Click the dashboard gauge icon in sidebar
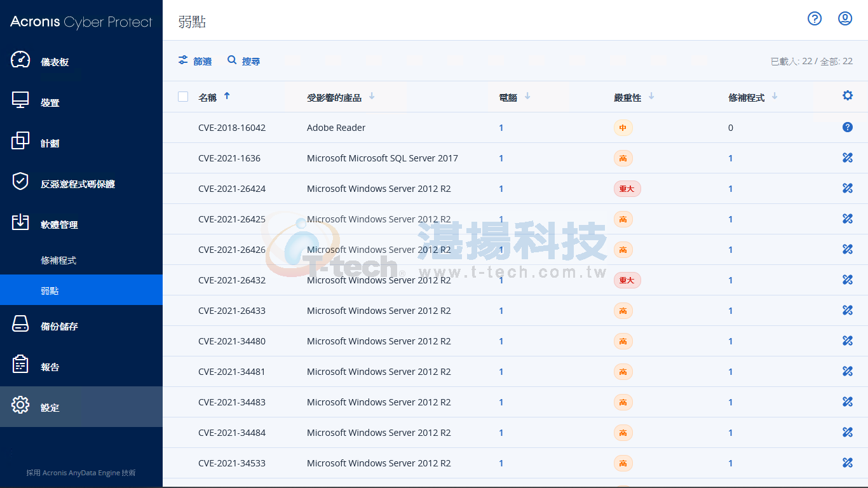The width and height of the screenshot is (868, 488). pyautogui.click(x=20, y=60)
